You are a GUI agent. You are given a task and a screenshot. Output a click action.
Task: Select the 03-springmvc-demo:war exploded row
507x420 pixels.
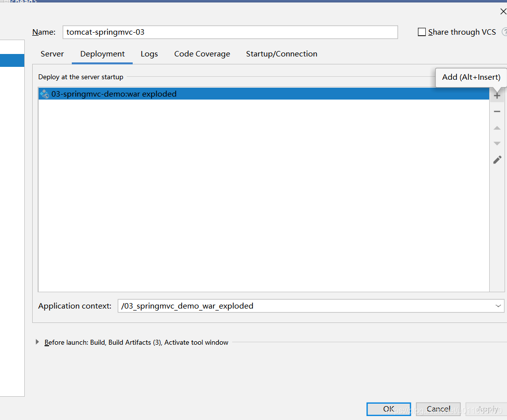point(263,94)
